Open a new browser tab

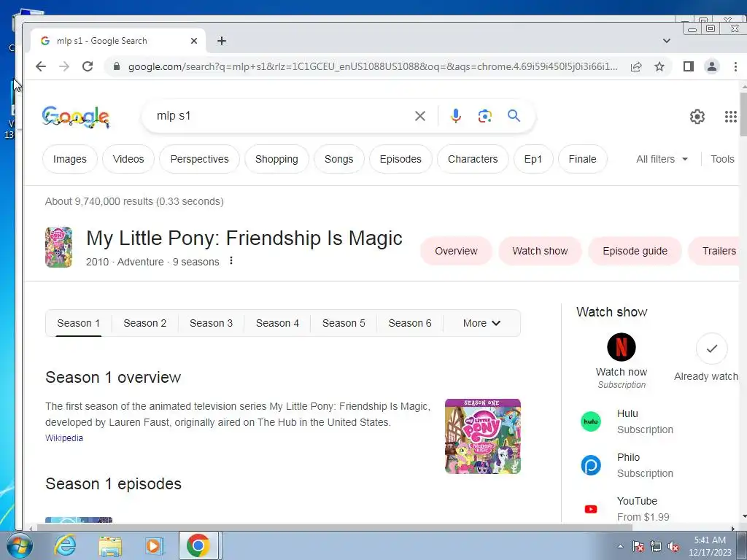pos(222,41)
